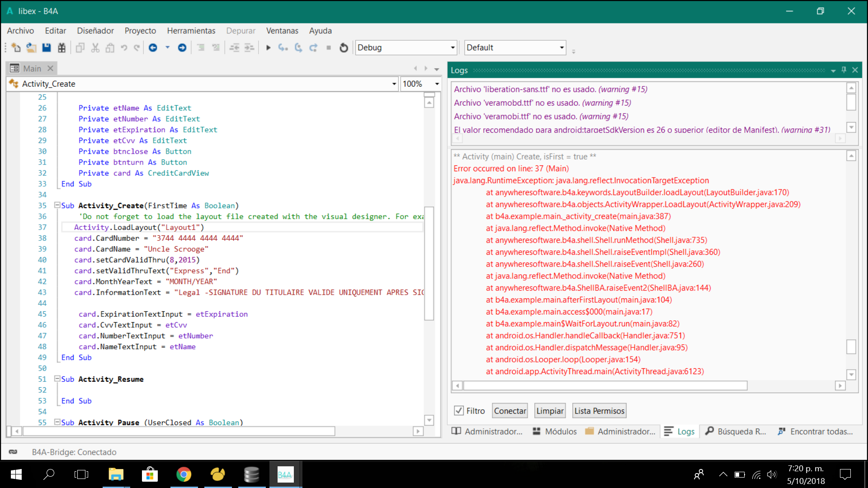Click the export/package gift icon
868x488 pixels.
[62, 47]
